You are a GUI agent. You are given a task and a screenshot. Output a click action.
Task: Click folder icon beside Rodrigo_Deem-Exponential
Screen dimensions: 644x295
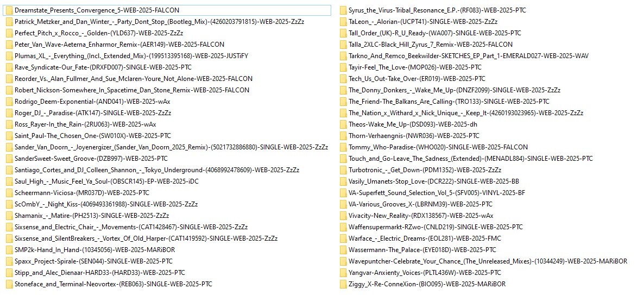[9, 102]
